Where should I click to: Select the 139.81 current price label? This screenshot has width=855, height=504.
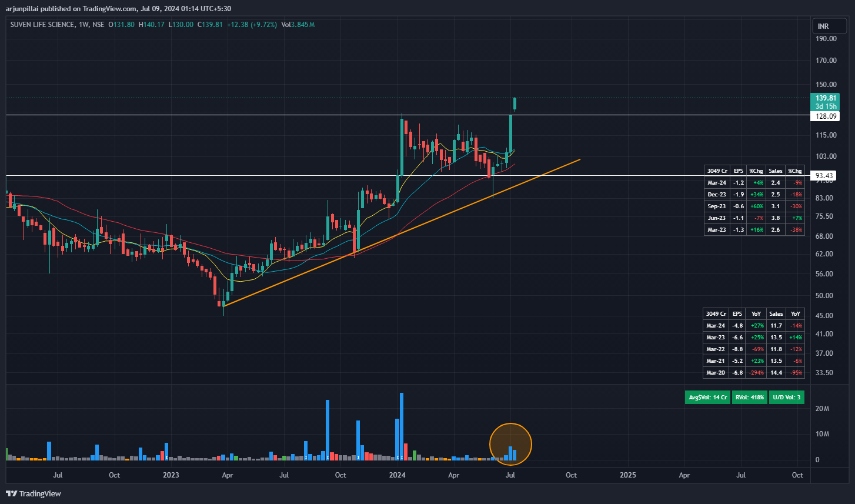[x=826, y=98]
